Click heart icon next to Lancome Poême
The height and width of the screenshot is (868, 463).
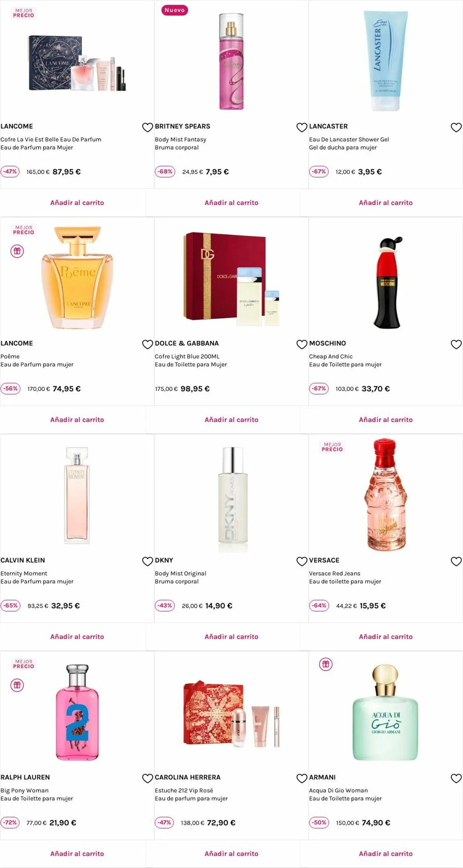coord(147,344)
